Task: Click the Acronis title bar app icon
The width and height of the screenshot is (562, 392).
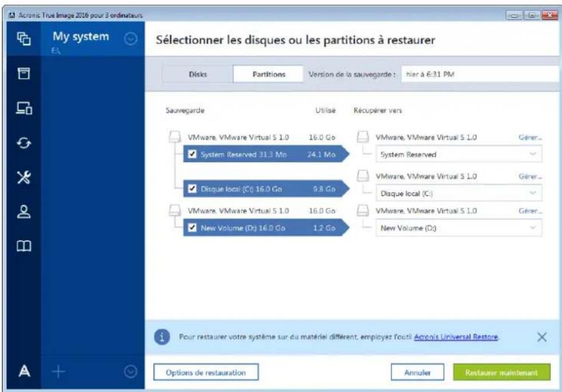Action: [12, 15]
